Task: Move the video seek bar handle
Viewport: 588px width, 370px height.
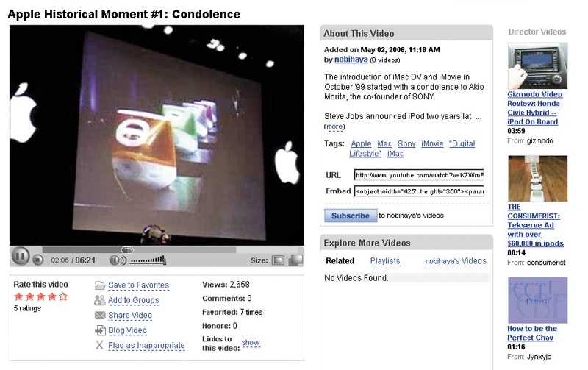Action: tap(127, 250)
